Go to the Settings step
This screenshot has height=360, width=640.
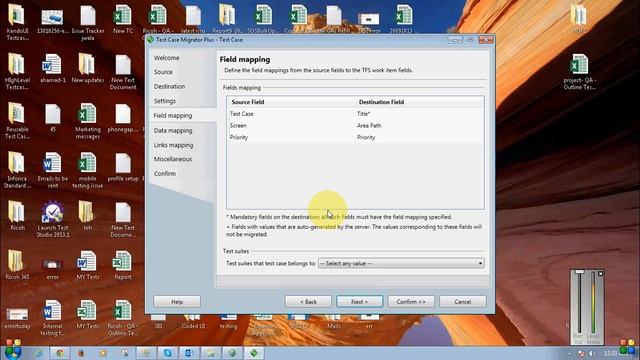[165, 101]
